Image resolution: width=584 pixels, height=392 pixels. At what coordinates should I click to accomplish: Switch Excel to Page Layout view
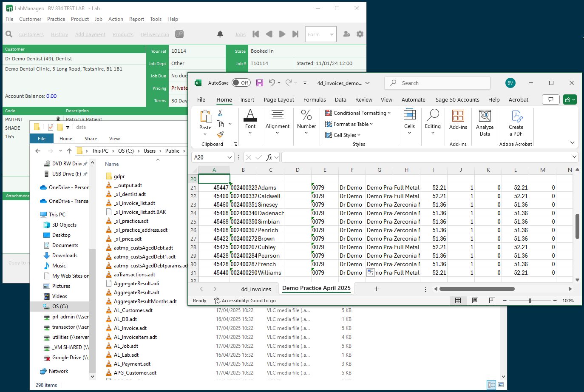[475, 301]
